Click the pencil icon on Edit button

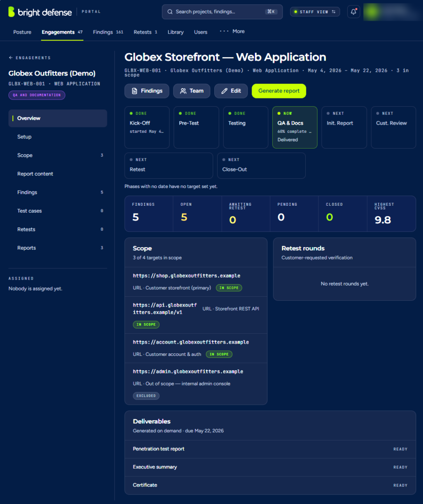tap(224, 91)
